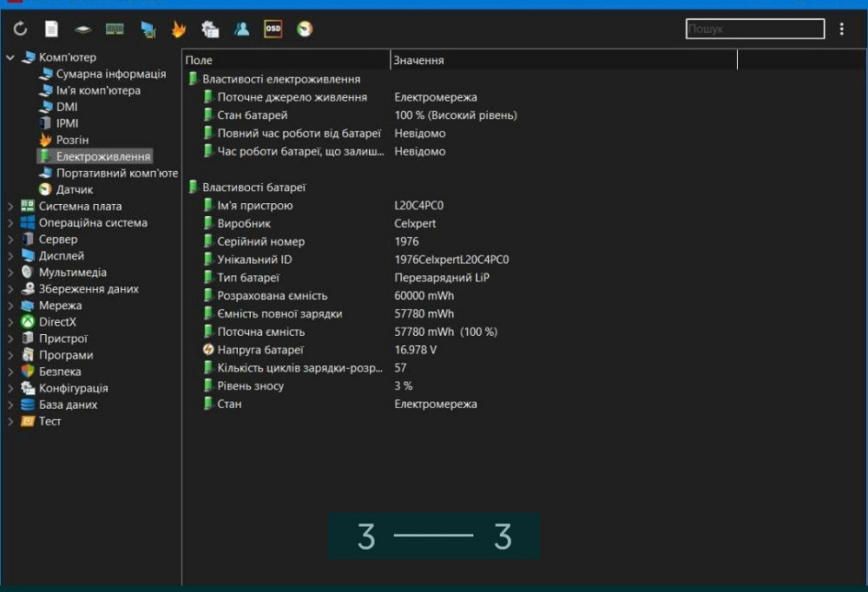The height and width of the screenshot is (592, 868).
Task: Click the Refresh toolbar icon
Action: (x=20, y=30)
